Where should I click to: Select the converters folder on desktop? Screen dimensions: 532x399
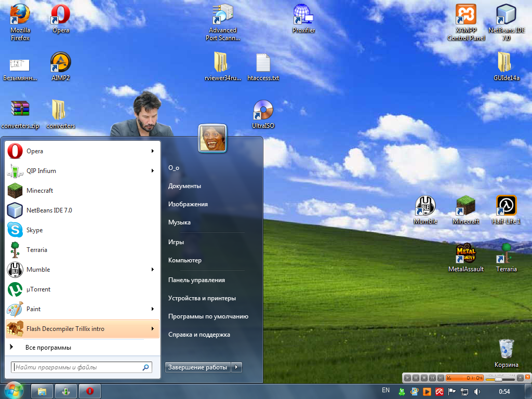[60, 114]
